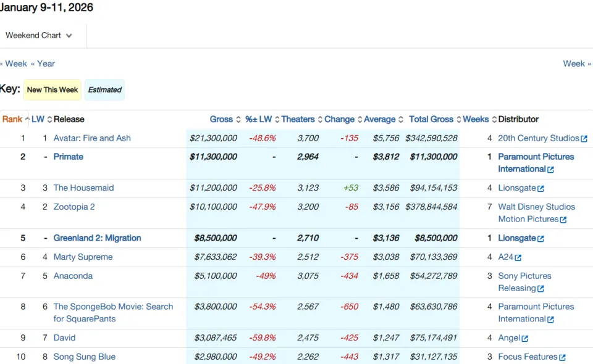Image resolution: width=593 pixels, height=364 pixels.
Task: Sort table by Average column
Action: [x=384, y=119]
